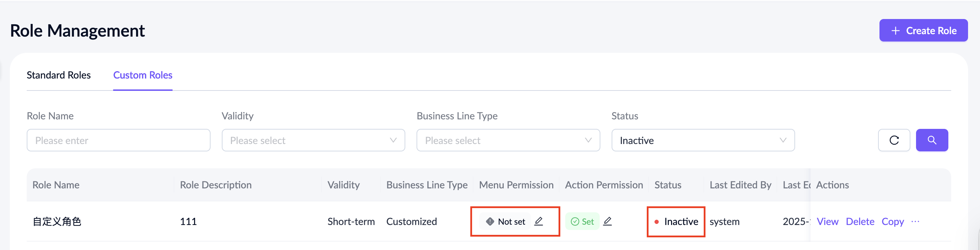Edit Menu Permission with pencil icon
980x250 pixels.
point(538,221)
